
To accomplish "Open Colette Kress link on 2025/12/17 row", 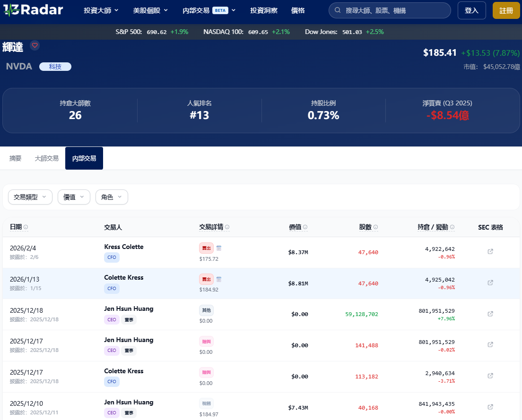I will (x=124, y=371).
